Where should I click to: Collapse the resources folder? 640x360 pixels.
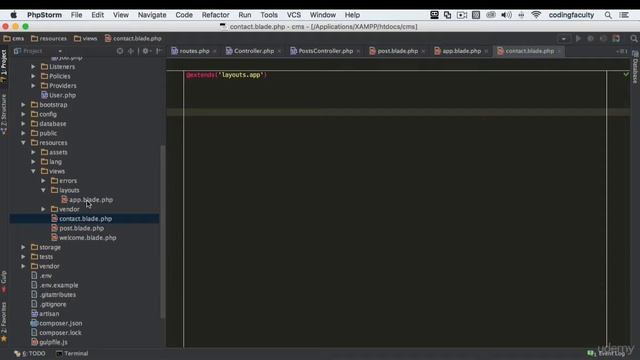click(23, 143)
